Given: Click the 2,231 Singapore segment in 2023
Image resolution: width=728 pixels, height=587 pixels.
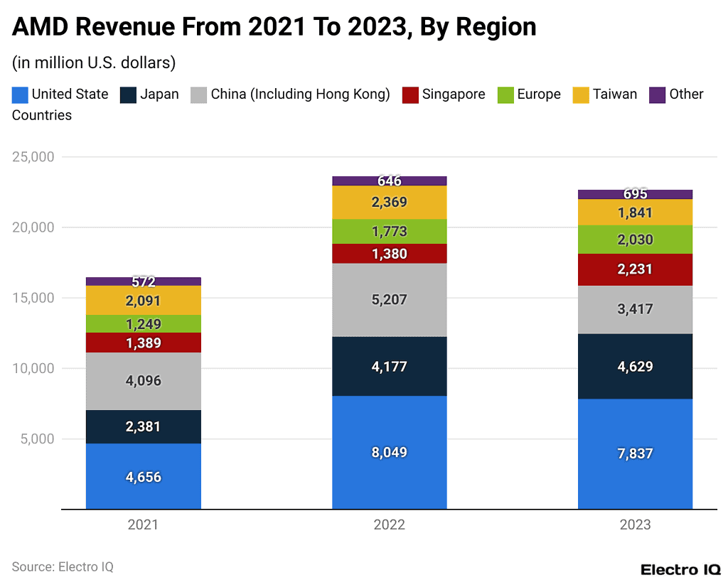Looking at the screenshot, I should pyautogui.click(x=635, y=269).
